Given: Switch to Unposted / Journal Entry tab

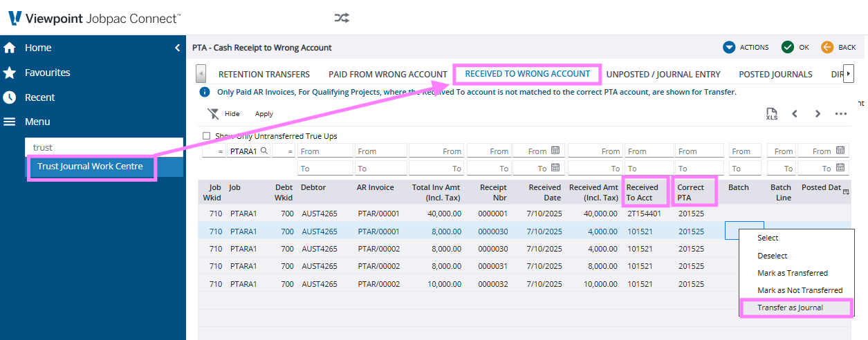Looking at the screenshot, I should [663, 74].
